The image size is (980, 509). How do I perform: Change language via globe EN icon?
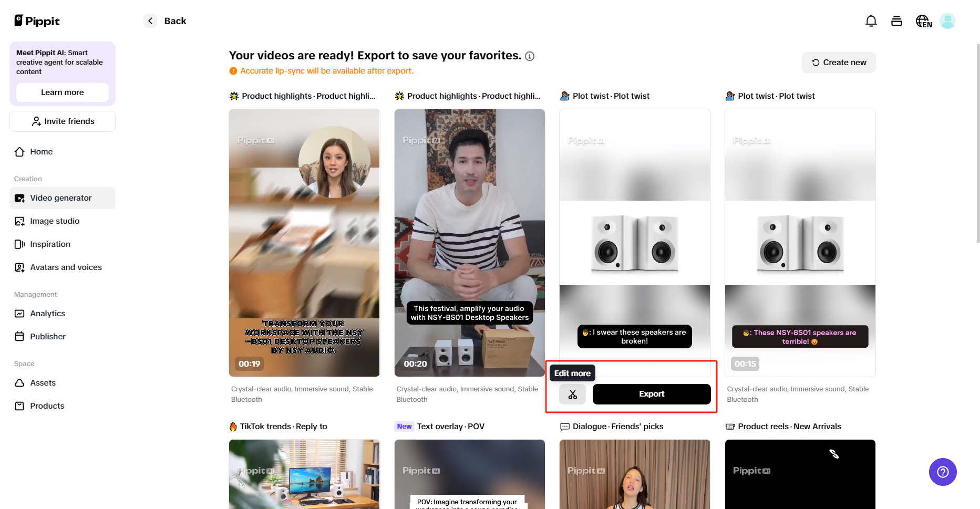click(923, 21)
